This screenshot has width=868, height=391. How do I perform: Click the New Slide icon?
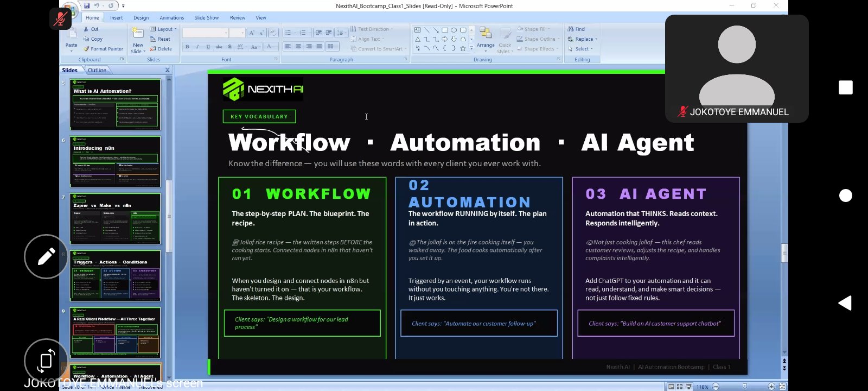click(x=138, y=34)
